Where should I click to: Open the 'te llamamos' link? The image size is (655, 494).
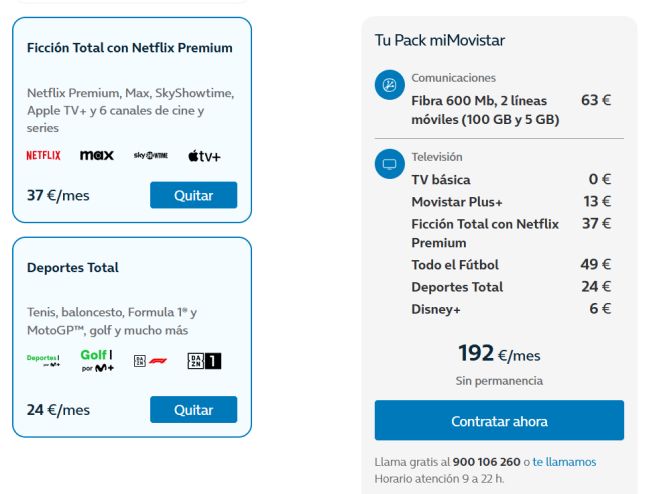coord(564,462)
